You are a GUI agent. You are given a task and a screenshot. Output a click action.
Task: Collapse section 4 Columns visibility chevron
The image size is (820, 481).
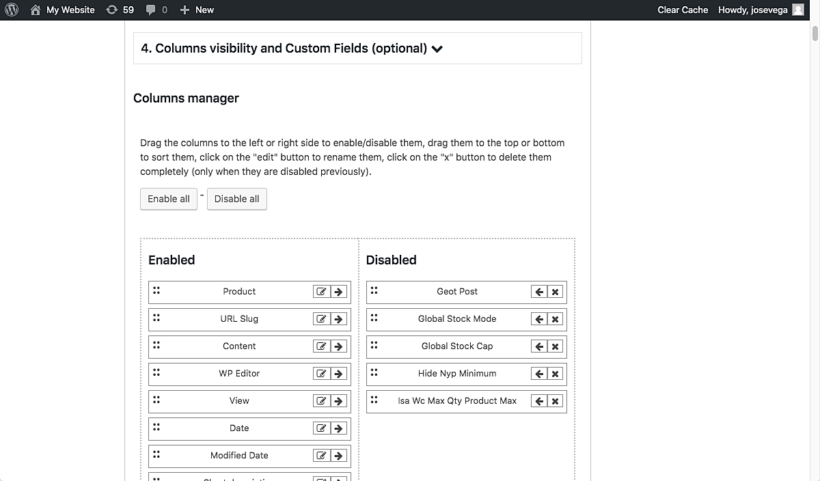(x=437, y=49)
